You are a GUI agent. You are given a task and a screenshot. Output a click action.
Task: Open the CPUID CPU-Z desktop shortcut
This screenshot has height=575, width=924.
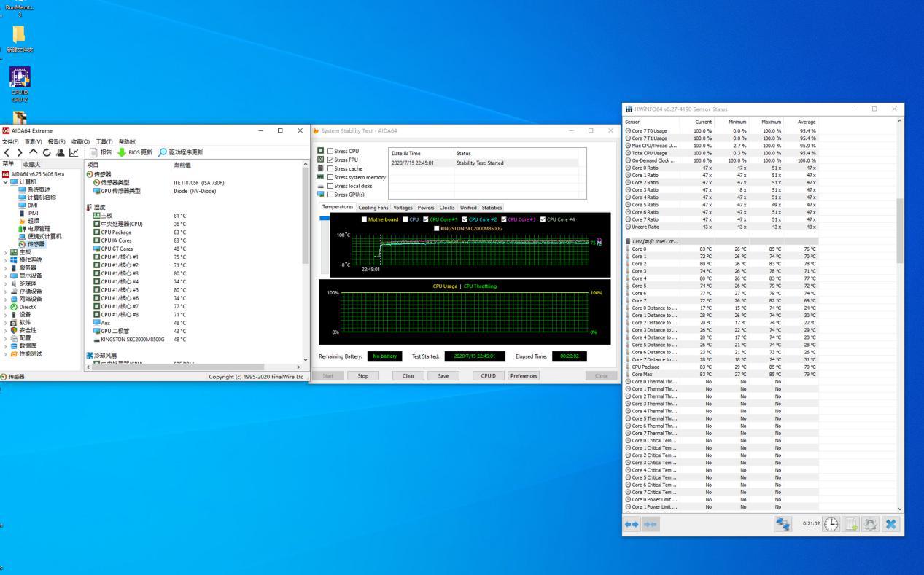click(x=20, y=77)
